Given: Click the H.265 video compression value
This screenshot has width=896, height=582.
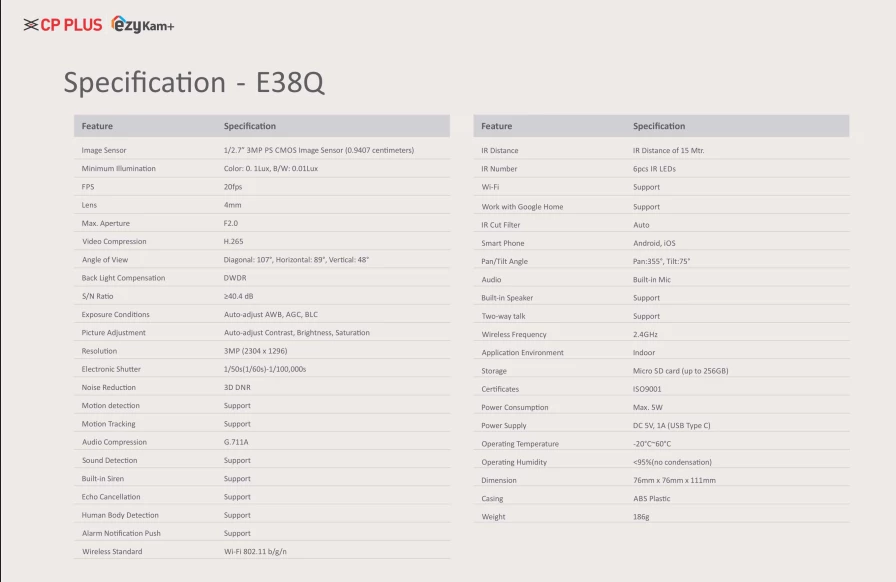Looking at the screenshot, I should click(x=234, y=241).
